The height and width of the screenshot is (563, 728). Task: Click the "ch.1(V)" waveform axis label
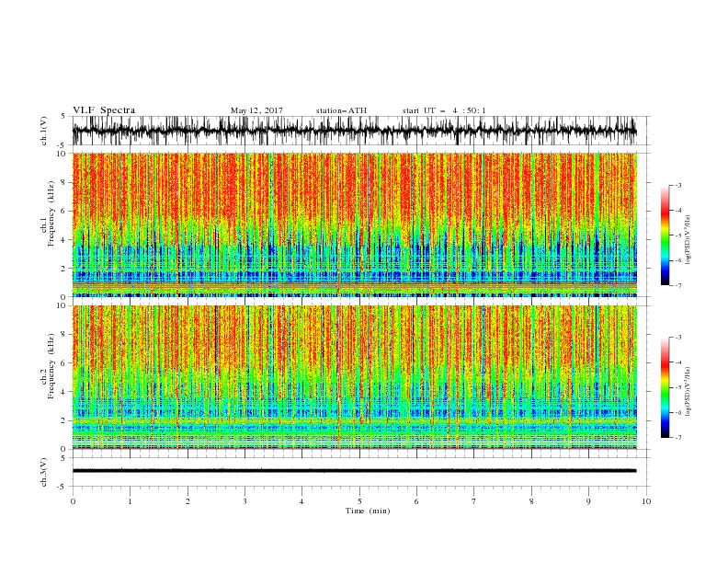[44, 131]
